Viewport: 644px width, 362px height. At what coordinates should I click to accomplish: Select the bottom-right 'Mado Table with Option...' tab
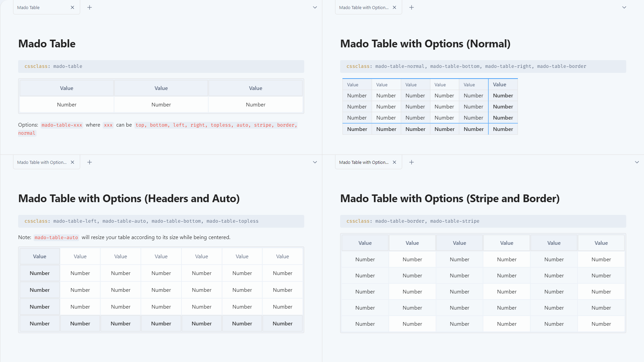pyautogui.click(x=364, y=162)
